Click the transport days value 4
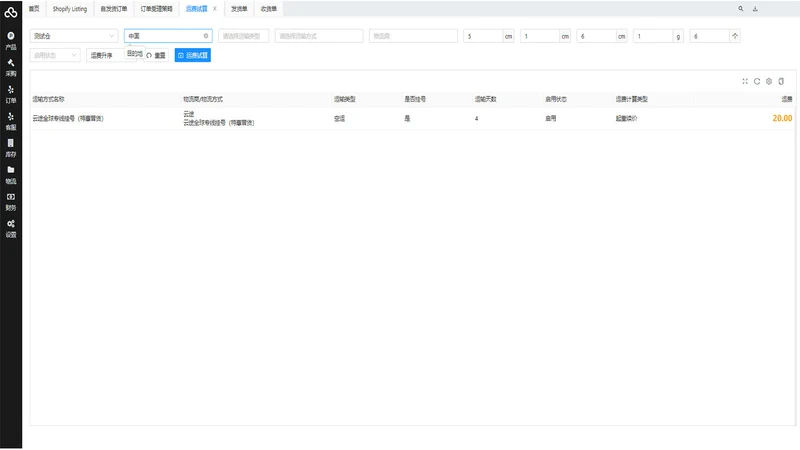The image size is (800, 450). pos(477,118)
